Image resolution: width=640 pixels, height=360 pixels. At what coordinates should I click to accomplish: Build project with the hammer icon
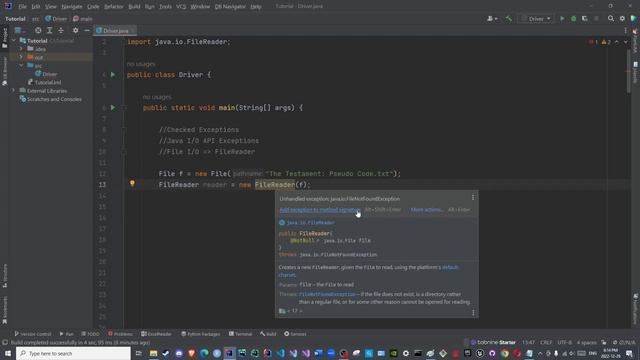[509, 19]
